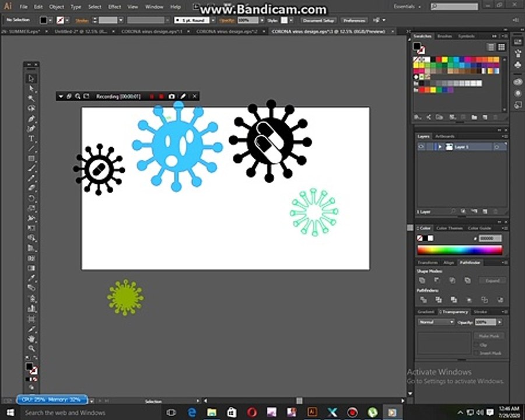The image size is (525, 420).
Task: Click the New Swatch icon
Action: coord(485,117)
